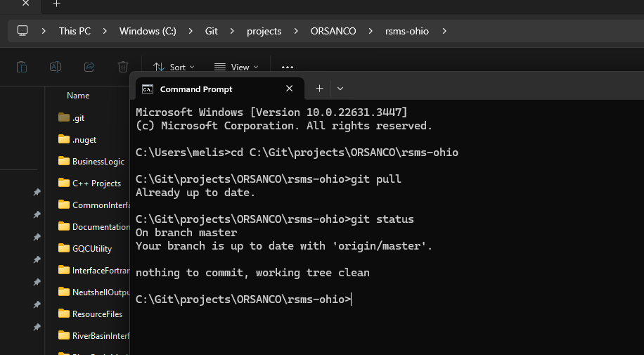Click the Delete trash icon in Explorer toolbar
Image resolution: width=644 pixels, height=355 pixels.
(123, 67)
